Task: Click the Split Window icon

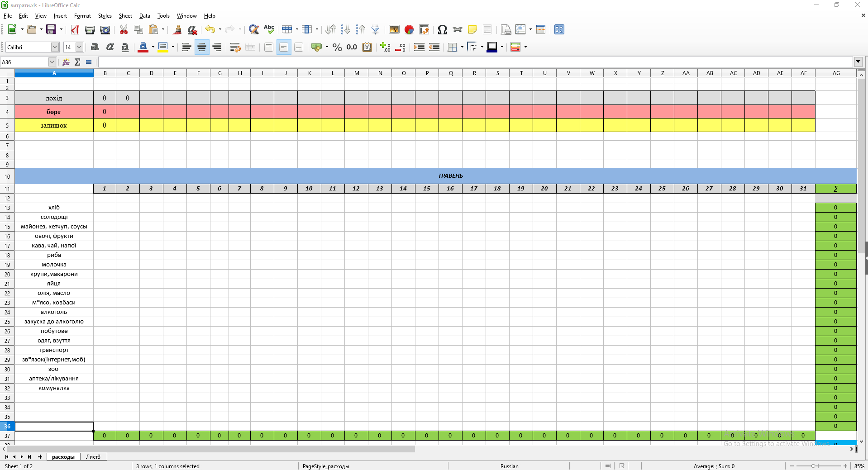Action: (541, 29)
